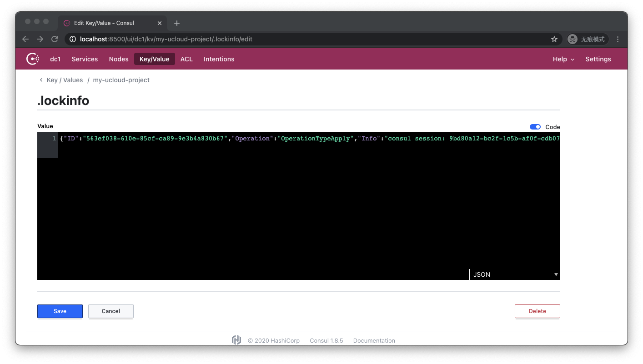
Task: Cancel editing the key
Action: 111,311
